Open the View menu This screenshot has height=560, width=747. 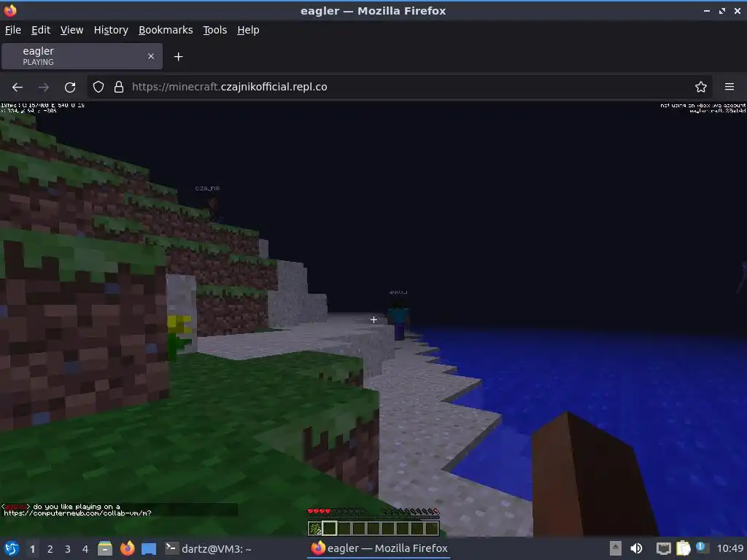coord(71,30)
